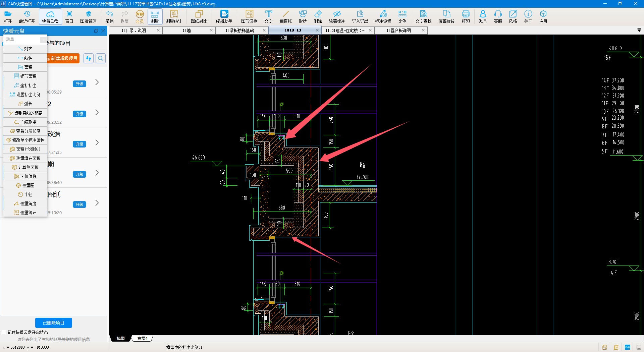Switch to the 布局1 layout tab
Viewport: 644px width, 352px height.
click(142, 338)
